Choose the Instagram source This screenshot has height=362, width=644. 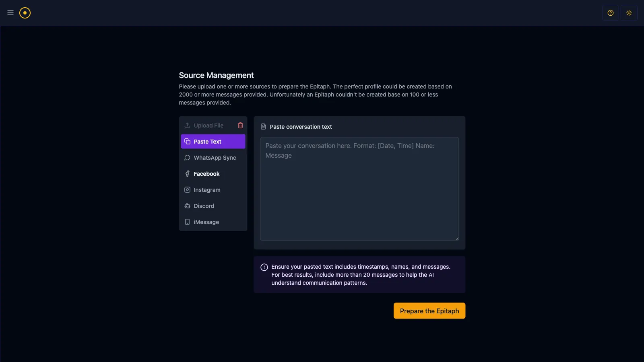(213, 190)
